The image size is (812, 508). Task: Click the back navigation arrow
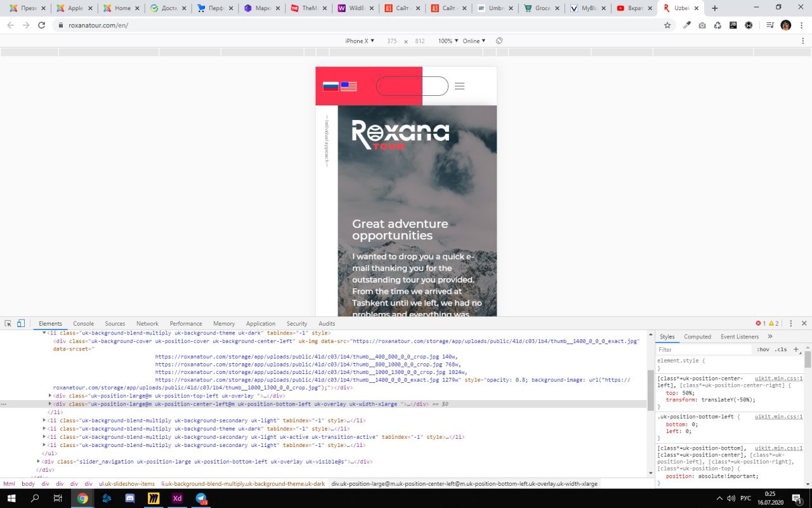[x=11, y=25]
